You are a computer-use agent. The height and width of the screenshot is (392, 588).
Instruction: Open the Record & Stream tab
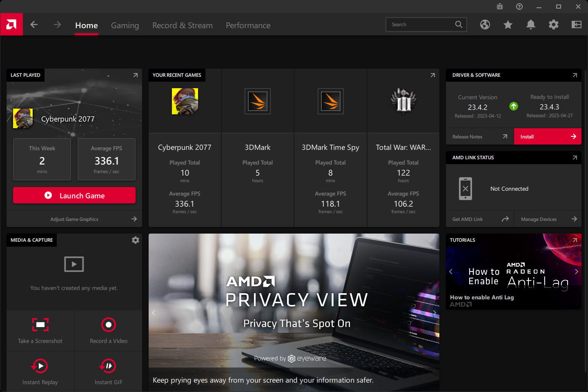point(183,25)
